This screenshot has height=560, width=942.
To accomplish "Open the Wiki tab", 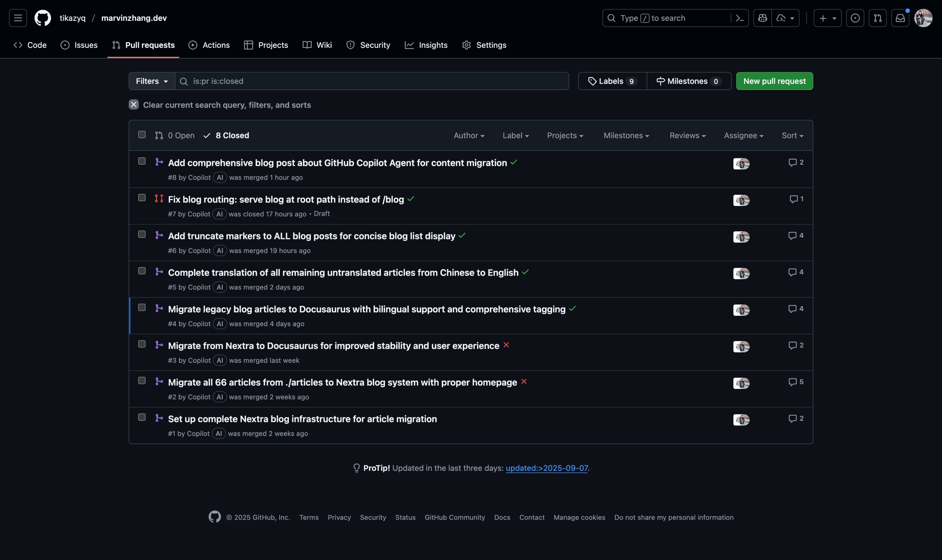I will point(317,45).
